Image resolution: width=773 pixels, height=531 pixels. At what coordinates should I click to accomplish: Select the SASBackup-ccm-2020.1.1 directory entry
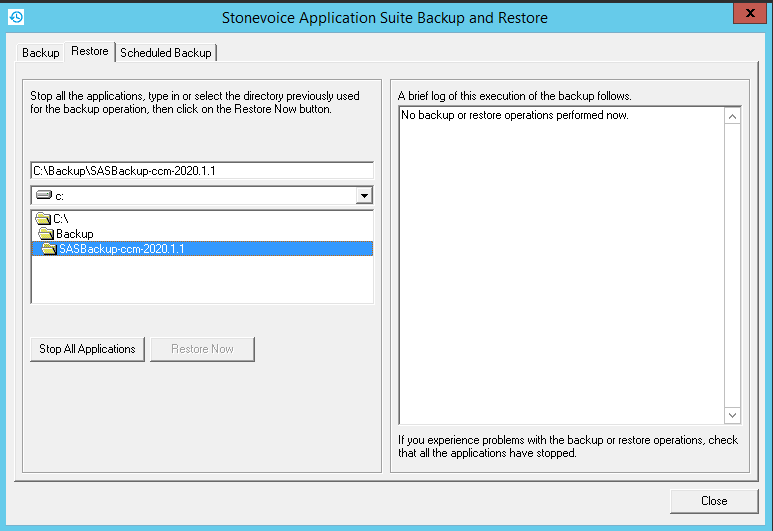121,249
